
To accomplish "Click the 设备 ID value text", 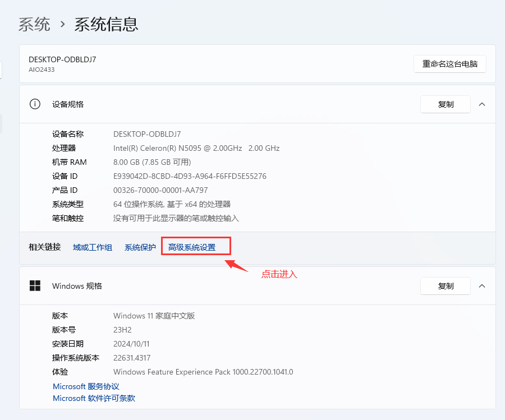I will point(190,176).
